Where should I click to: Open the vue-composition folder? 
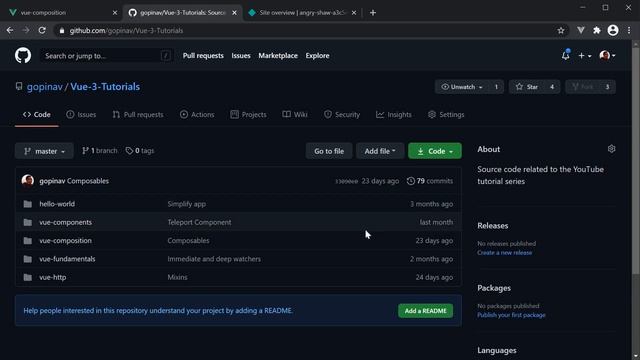click(x=65, y=240)
